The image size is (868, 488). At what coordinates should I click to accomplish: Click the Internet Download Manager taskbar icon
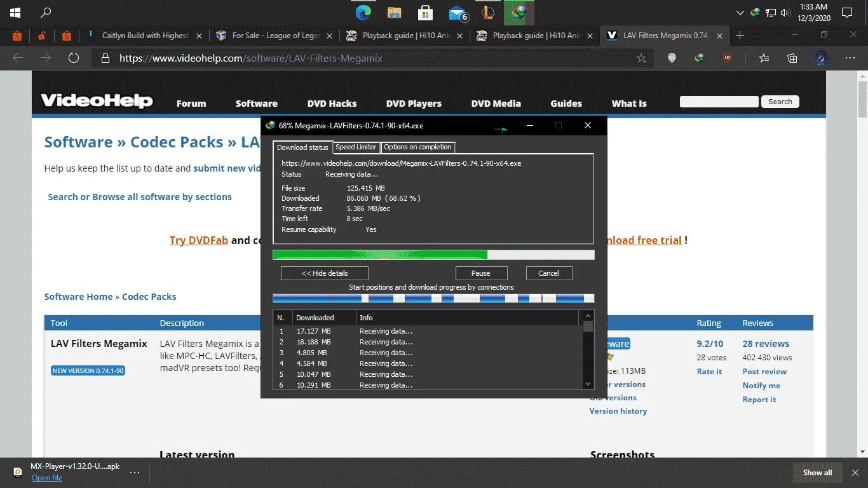[519, 13]
